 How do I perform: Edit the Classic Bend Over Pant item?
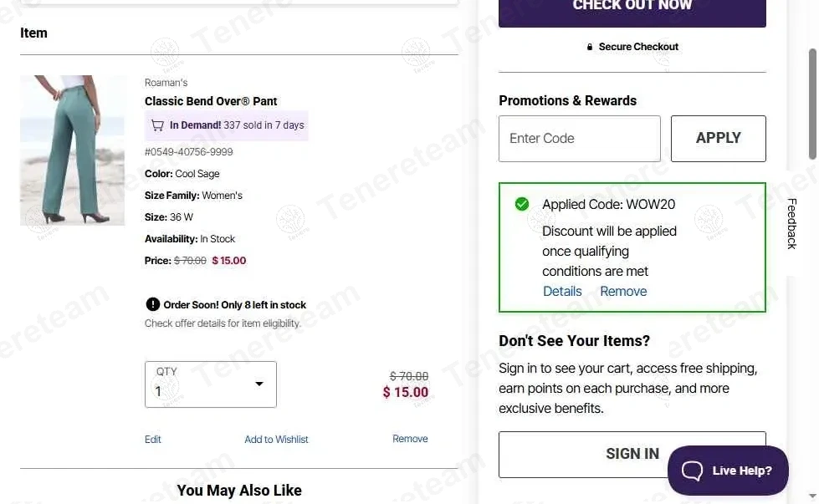click(x=153, y=440)
